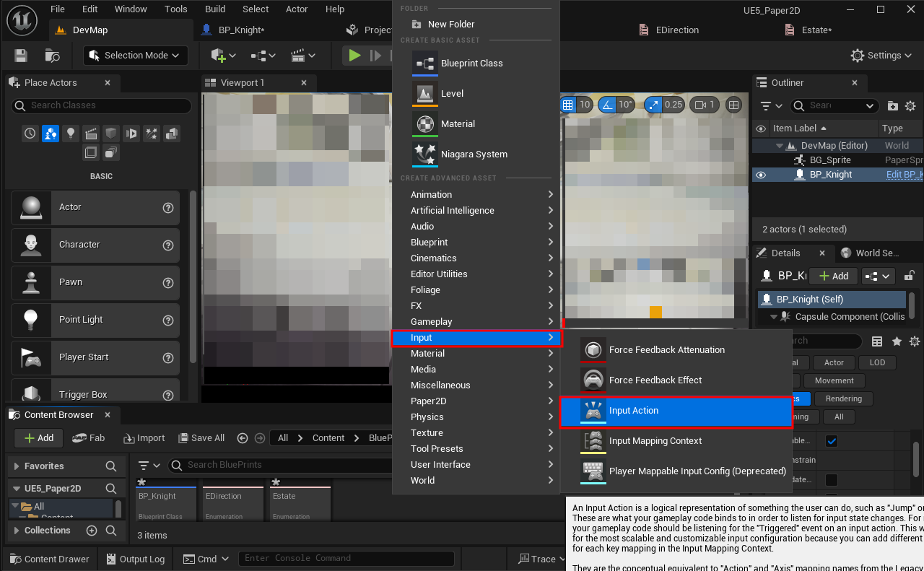Screen dimensions: 924x571
Task: Toggle grid snapping in the viewport
Action: coord(568,105)
